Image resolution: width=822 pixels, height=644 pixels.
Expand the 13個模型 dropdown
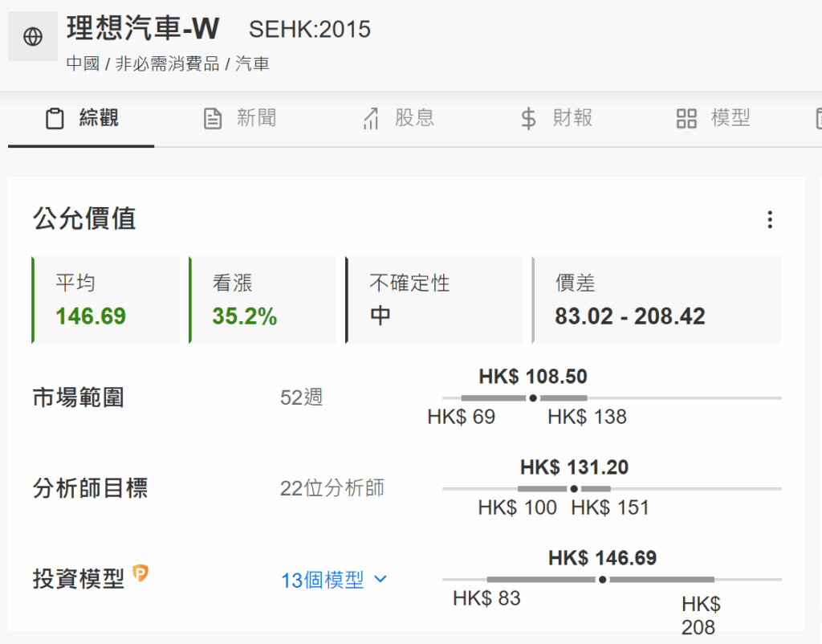334,580
